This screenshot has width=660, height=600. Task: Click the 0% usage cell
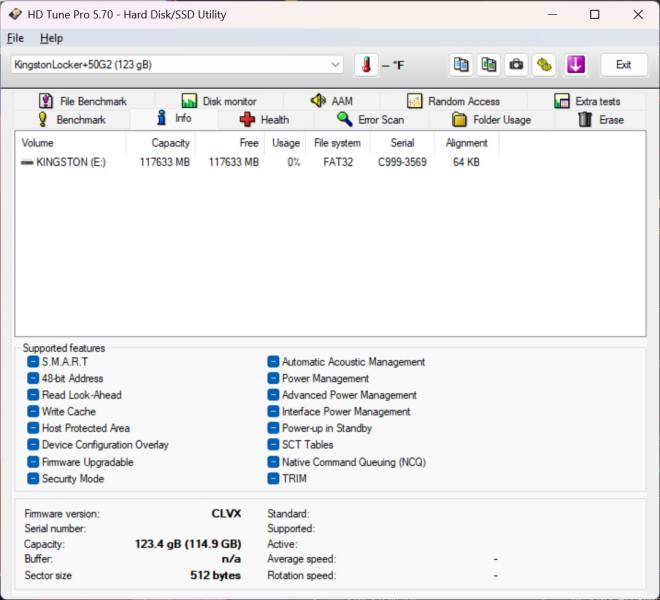[294, 162]
